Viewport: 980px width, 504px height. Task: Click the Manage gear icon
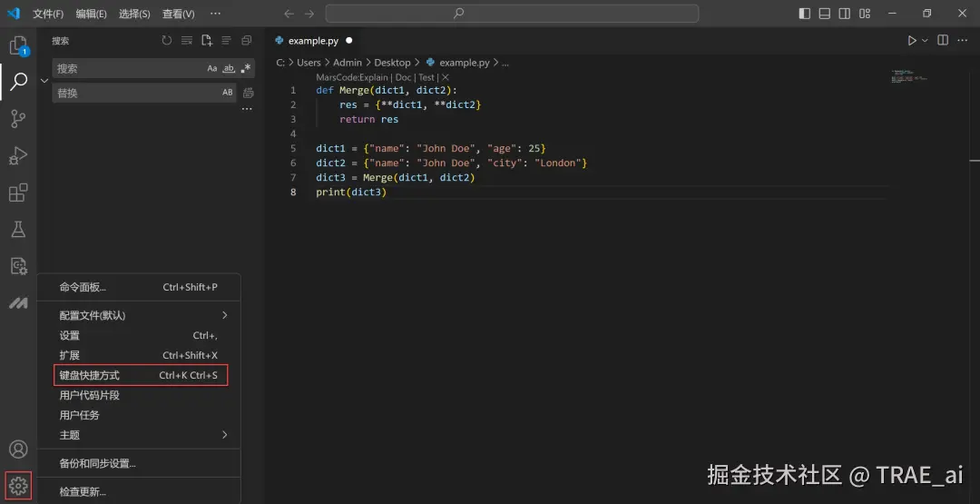pos(18,485)
